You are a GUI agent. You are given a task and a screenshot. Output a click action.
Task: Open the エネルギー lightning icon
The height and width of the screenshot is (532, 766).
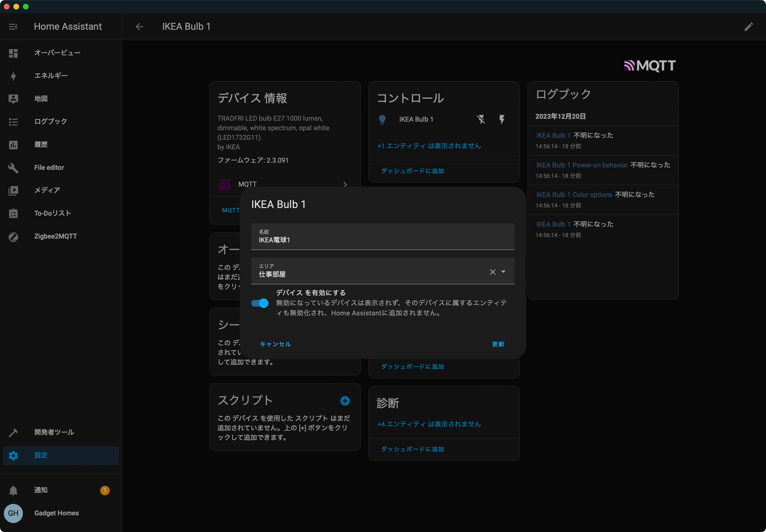pos(13,76)
